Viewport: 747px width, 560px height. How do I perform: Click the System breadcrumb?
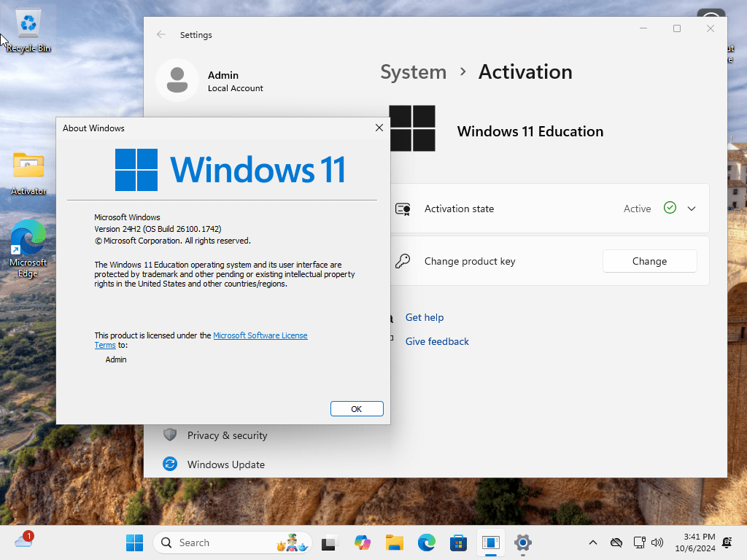tap(413, 72)
